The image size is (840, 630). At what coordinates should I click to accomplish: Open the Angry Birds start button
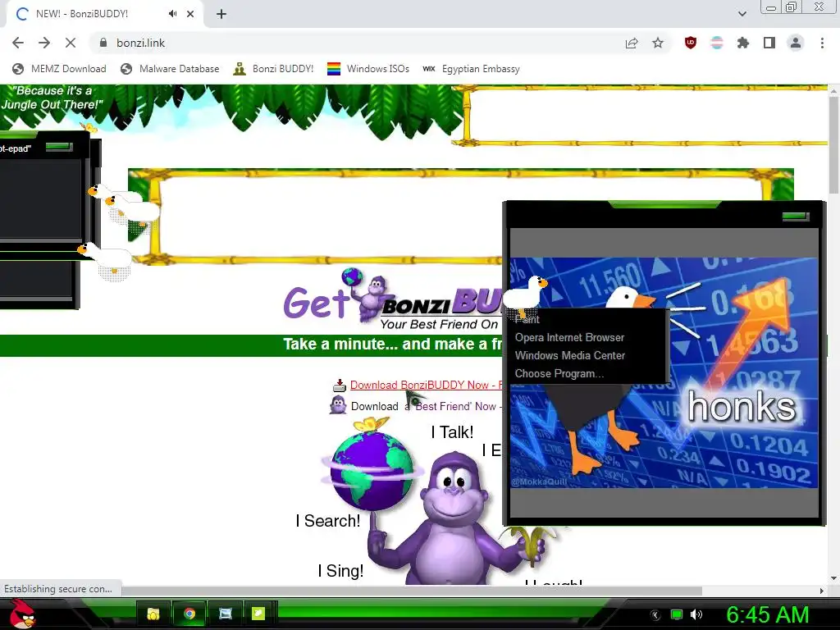[22, 614]
